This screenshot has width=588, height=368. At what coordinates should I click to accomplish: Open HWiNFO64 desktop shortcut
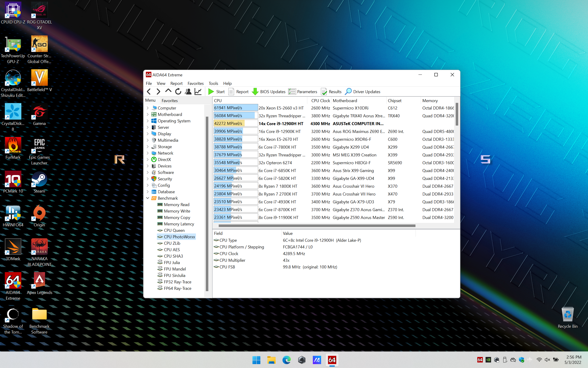[13, 216]
